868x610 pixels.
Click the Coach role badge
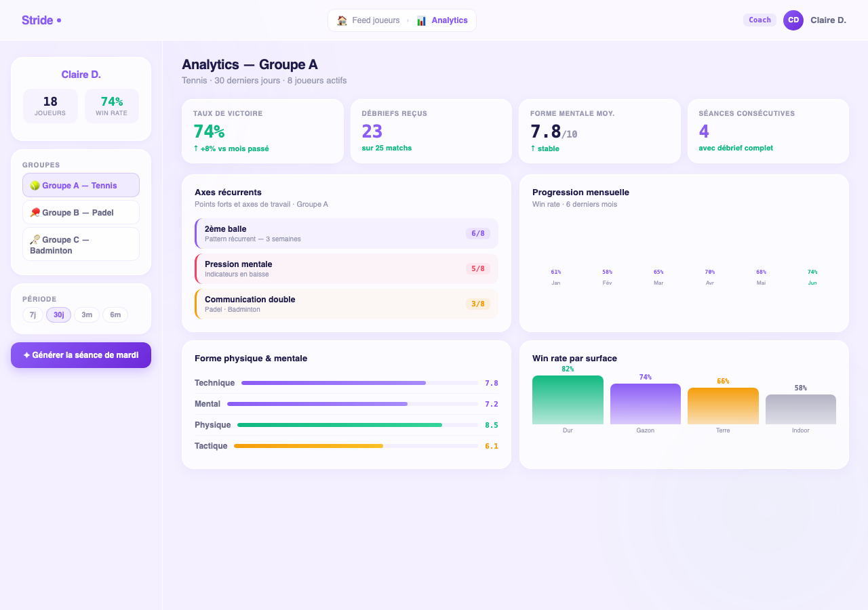(x=759, y=20)
